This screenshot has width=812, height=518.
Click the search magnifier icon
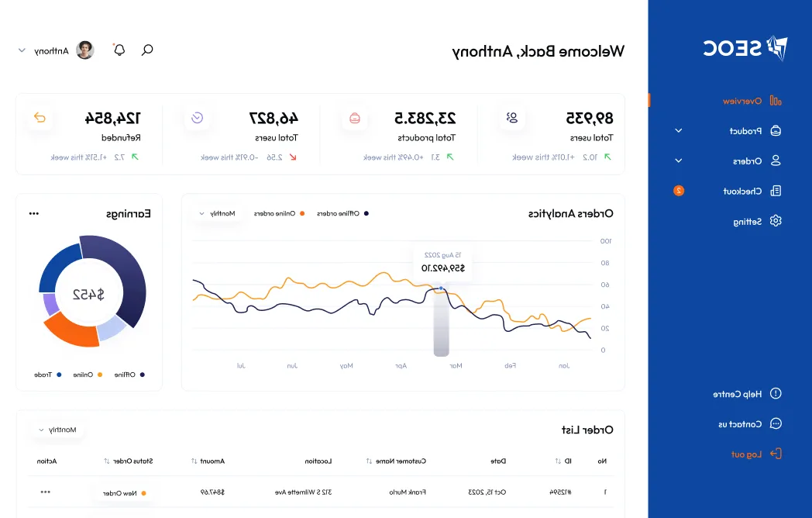tap(147, 50)
